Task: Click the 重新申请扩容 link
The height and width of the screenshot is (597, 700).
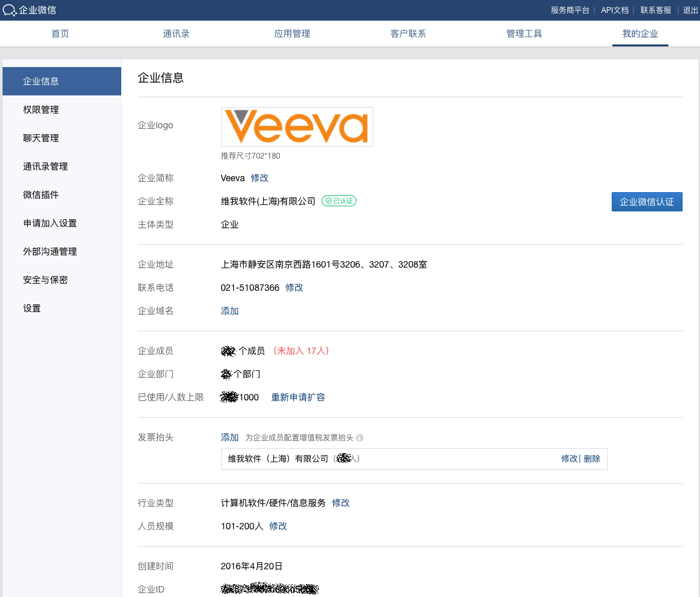Action: pyautogui.click(x=298, y=397)
